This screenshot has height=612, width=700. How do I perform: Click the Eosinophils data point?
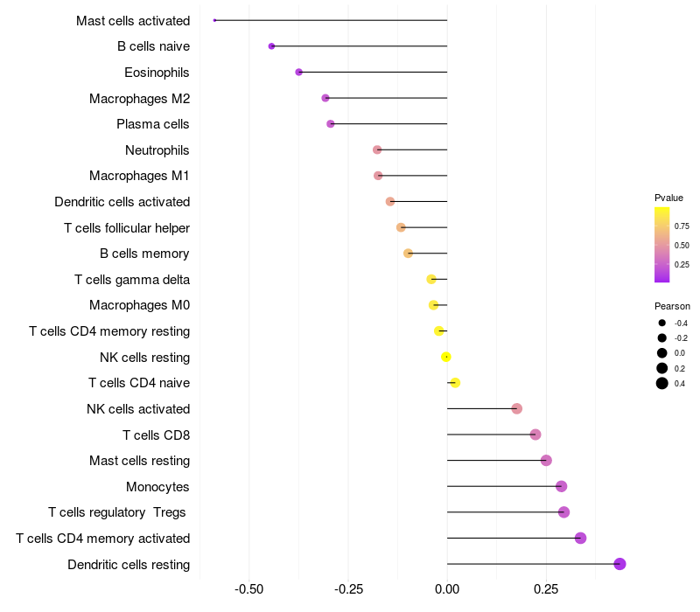pyautogui.click(x=299, y=73)
